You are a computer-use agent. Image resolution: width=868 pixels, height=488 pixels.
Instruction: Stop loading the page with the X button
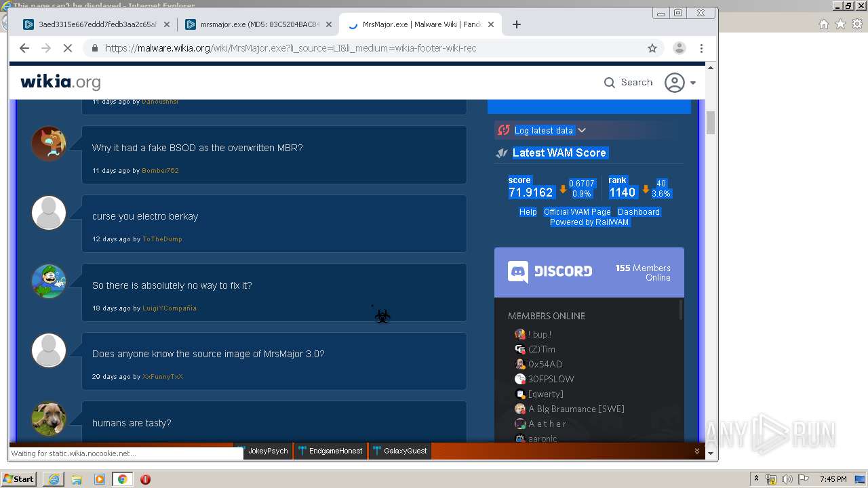coord(68,48)
